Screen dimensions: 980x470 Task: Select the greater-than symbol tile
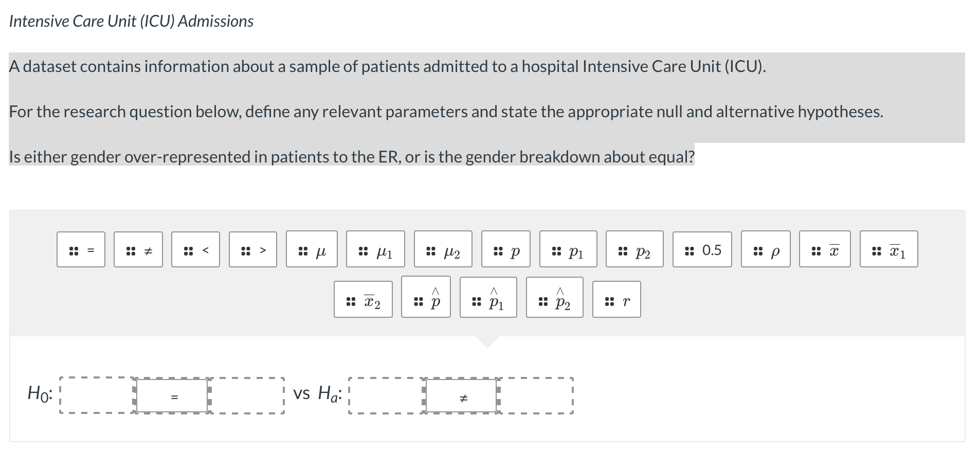252,250
